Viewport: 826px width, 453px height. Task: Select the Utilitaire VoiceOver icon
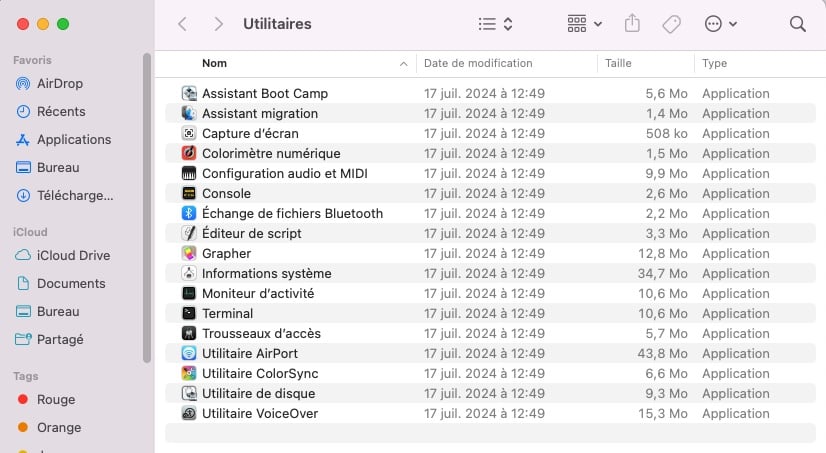(189, 413)
